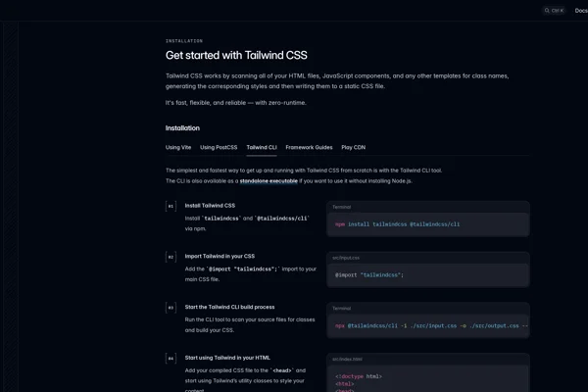This screenshot has height=392, width=588.
Task: Switch to the Using Vite tab
Action: point(178,147)
